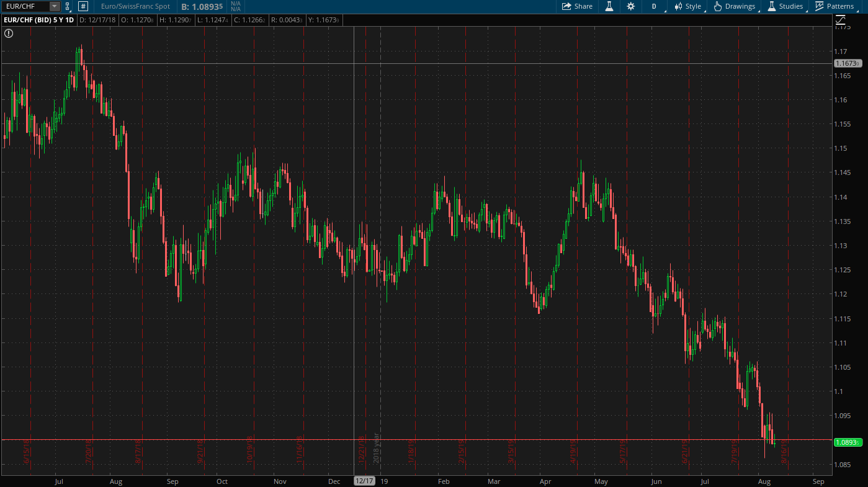Click the exclamation notice icon on chart
Image resolution: width=868 pixels, height=487 pixels.
pyautogui.click(x=9, y=34)
